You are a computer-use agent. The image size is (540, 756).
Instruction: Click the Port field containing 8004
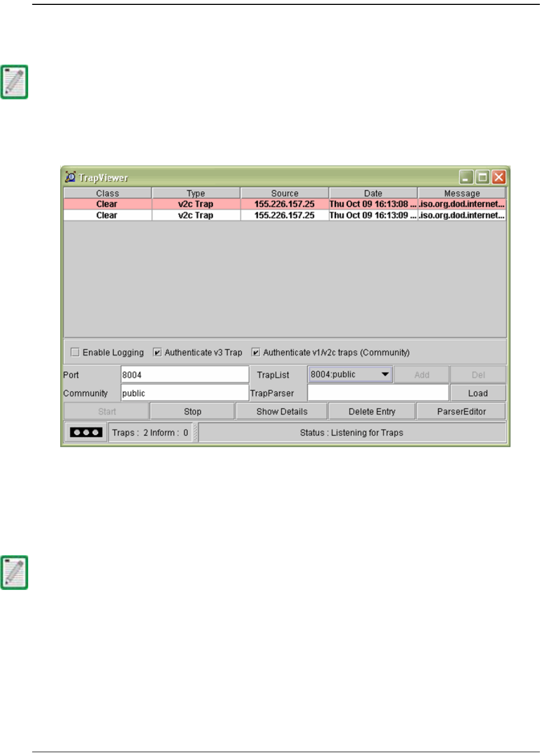[x=185, y=374]
